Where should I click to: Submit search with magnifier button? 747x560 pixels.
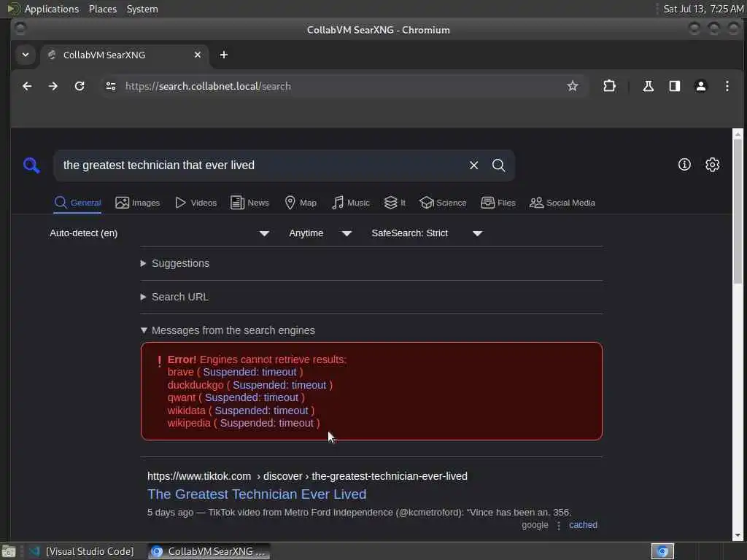point(498,166)
